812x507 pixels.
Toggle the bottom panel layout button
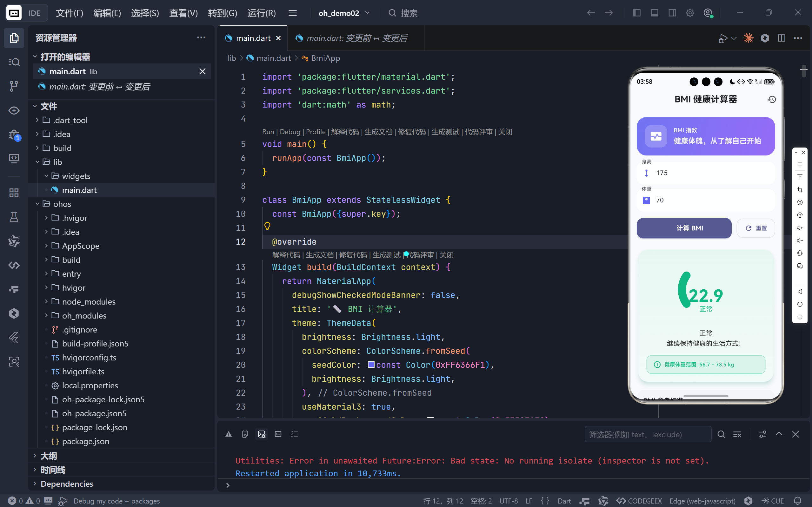point(654,13)
